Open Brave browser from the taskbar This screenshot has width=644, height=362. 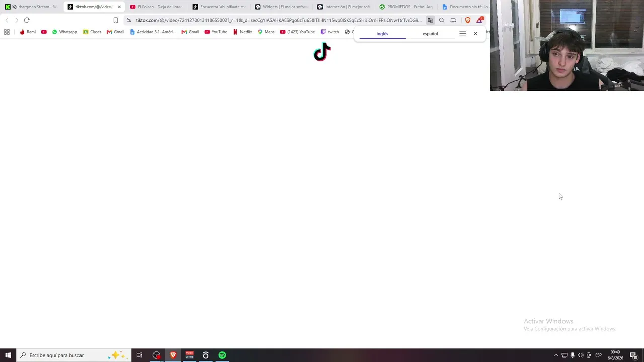click(x=173, y=355)
